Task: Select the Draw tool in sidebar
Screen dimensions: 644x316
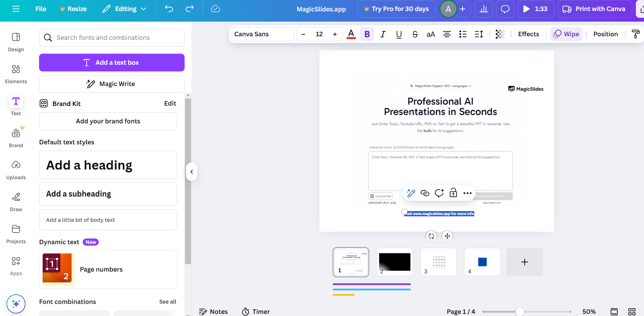Action: tap(16, 202)
